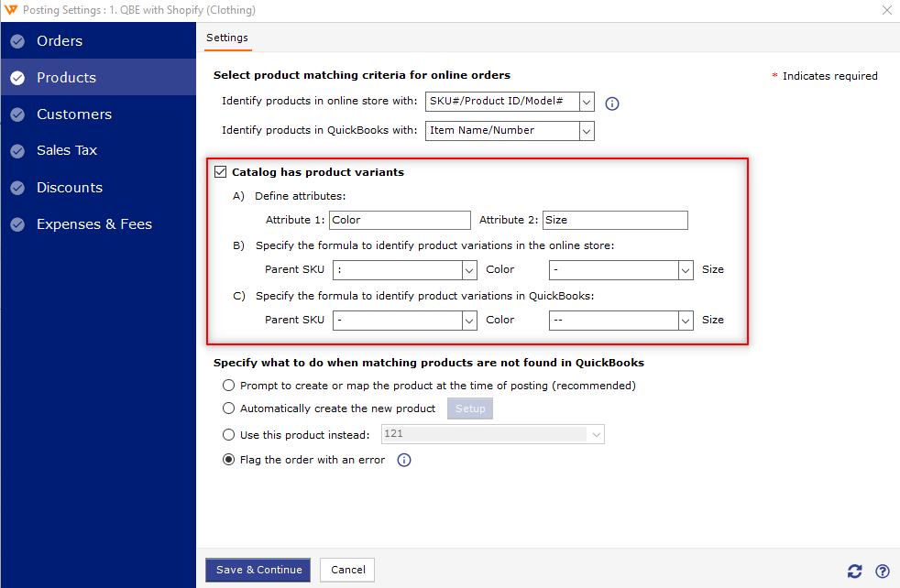
Task: Select Prompt to create or map the product
Action: point(228,385)
